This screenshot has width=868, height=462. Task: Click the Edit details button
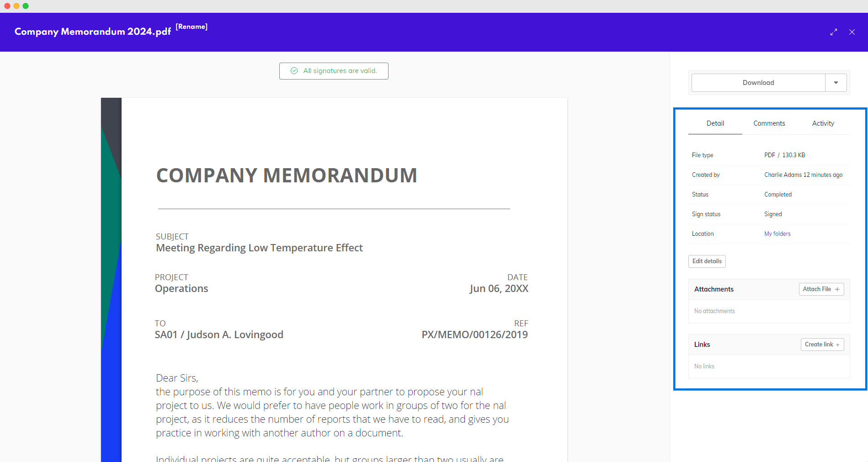point(707,261)
